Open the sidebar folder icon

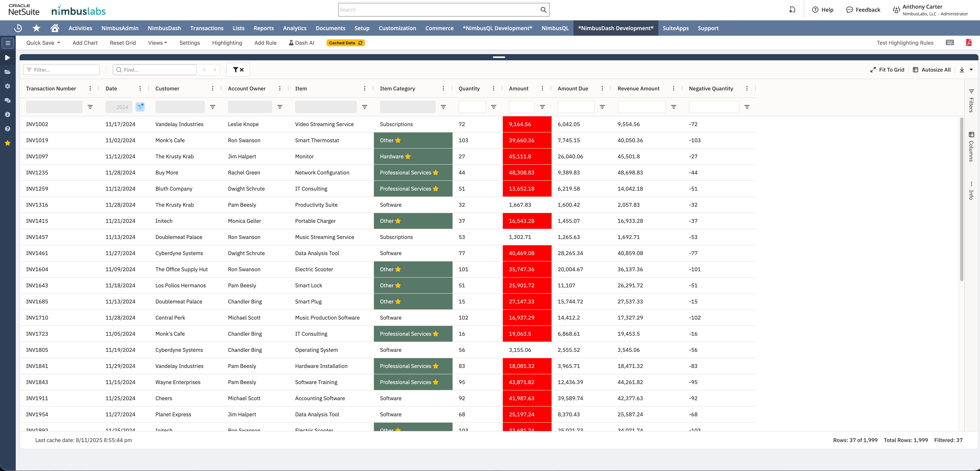pos(8,72)
